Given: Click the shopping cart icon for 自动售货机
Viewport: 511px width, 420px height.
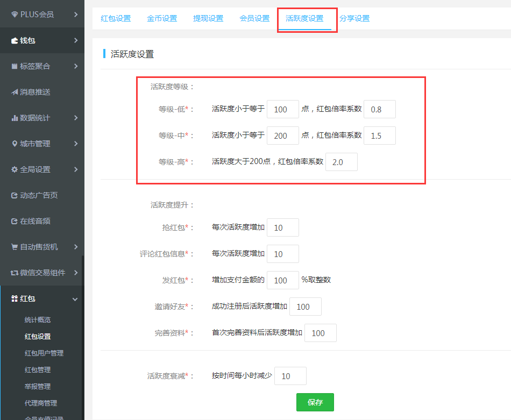Looking at the screenshot, I should pos(15,247).
